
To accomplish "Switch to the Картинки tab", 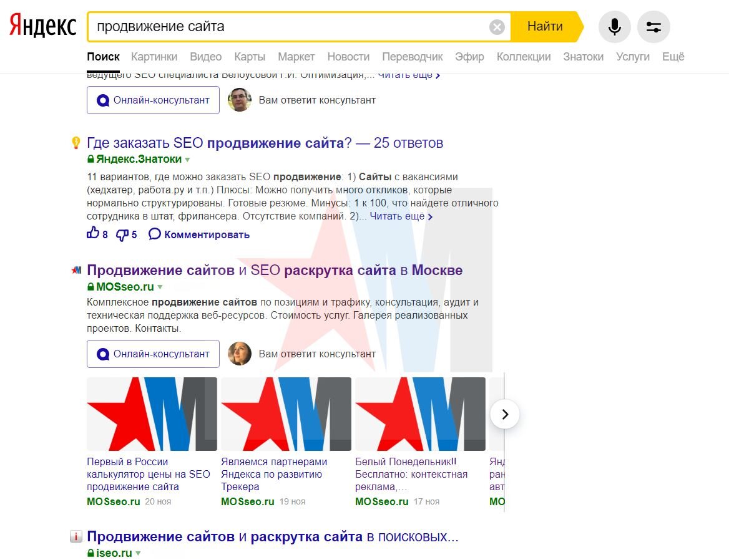I will pyautogui.click(x=154, y=57).
